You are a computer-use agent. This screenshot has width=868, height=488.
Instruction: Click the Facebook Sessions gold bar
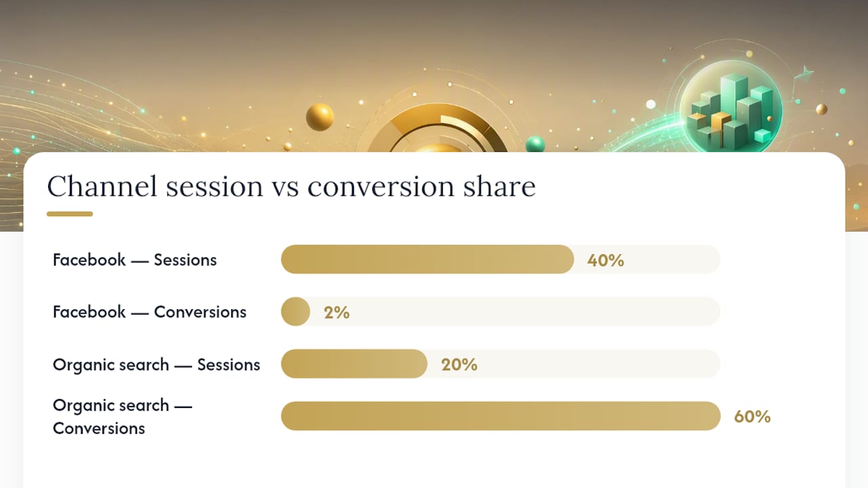click(x=428, y=260)
